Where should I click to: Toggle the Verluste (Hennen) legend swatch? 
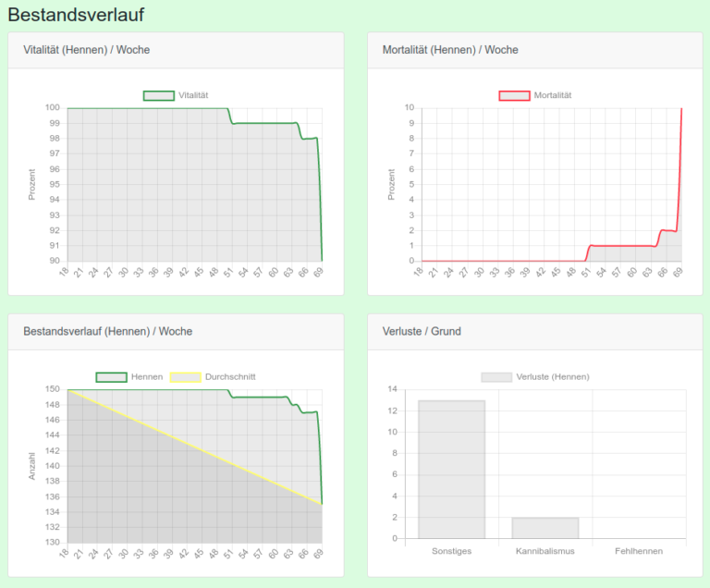pos(496,377)
